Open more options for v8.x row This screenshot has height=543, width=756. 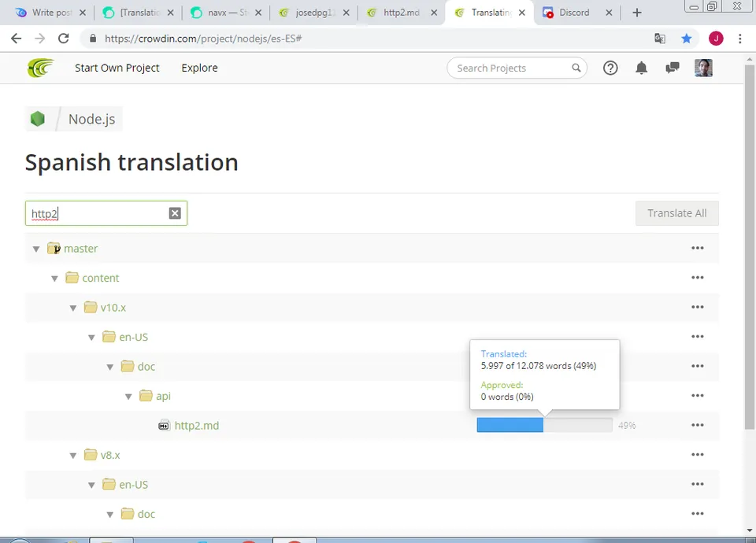pyautogui.click(x=697, y=454)
